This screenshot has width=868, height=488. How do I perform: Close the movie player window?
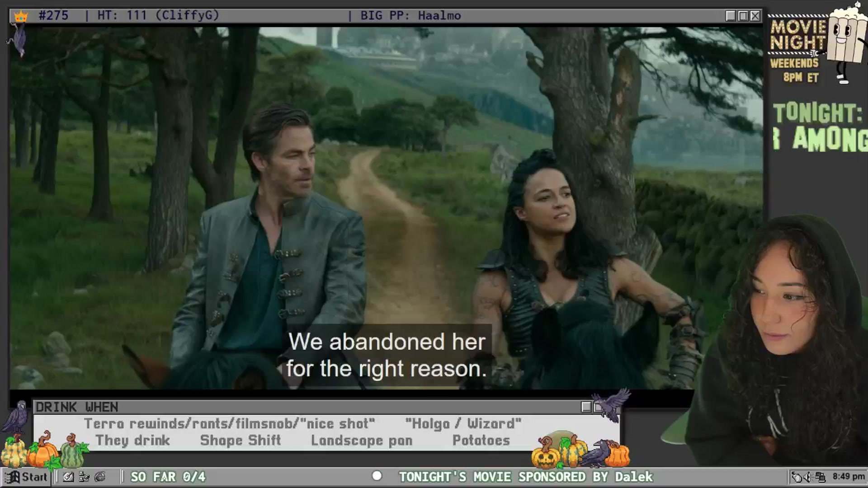[x=755, y=16]
